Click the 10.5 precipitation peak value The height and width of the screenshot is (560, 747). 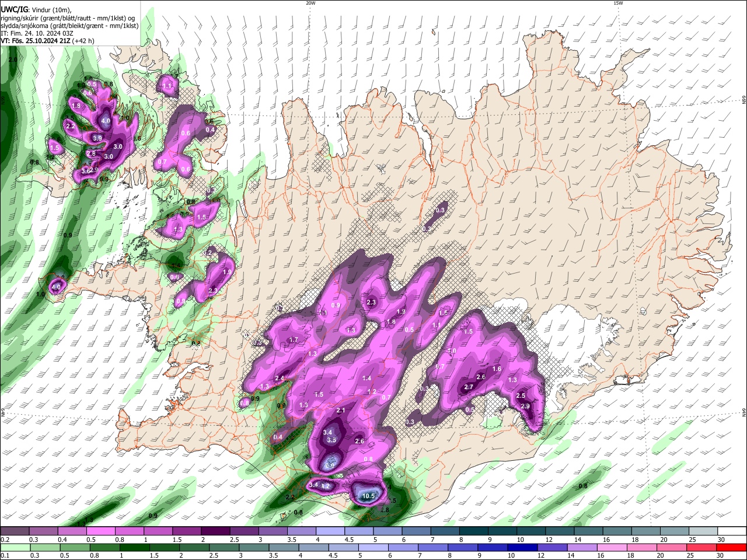click(x=368, y=496)
